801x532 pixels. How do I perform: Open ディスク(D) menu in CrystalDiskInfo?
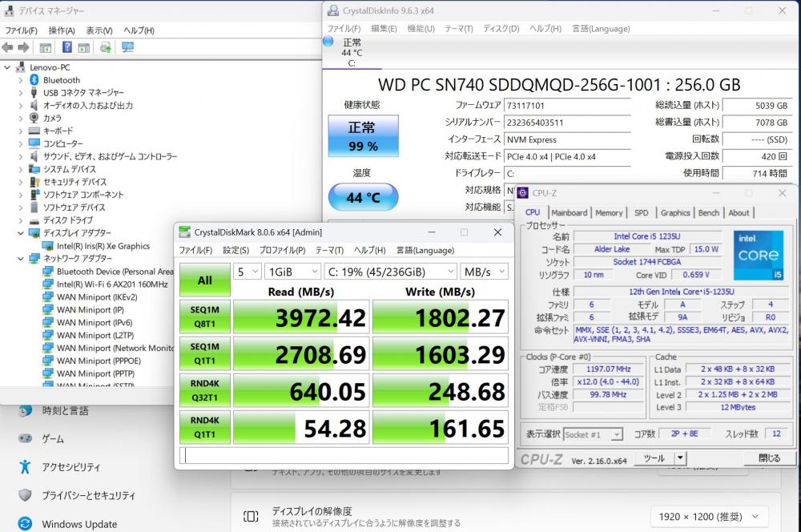click(x=501, y=29)
